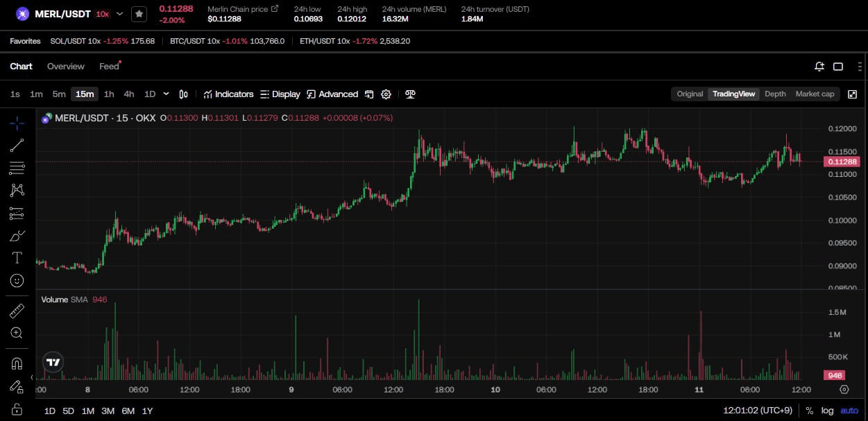
Task: Switch to the Feed tab
Action: (x=109, y=67)
